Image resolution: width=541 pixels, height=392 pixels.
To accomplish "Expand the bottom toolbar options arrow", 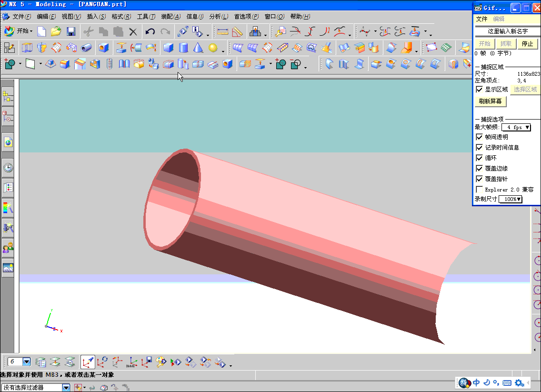I will tap(230, 365).
